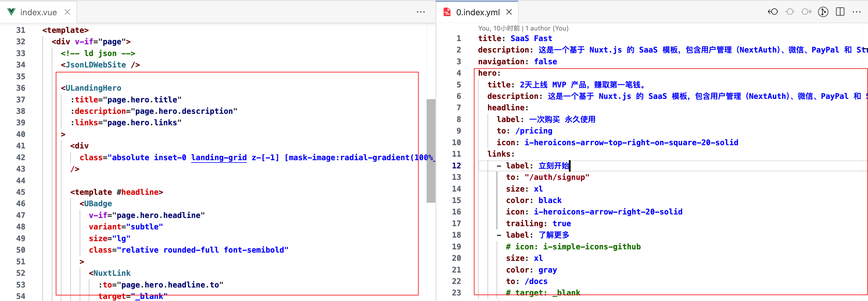This screenshot has width=868, height=301.
Task: Click 'color: gray' line
Action: pos(531,270)
